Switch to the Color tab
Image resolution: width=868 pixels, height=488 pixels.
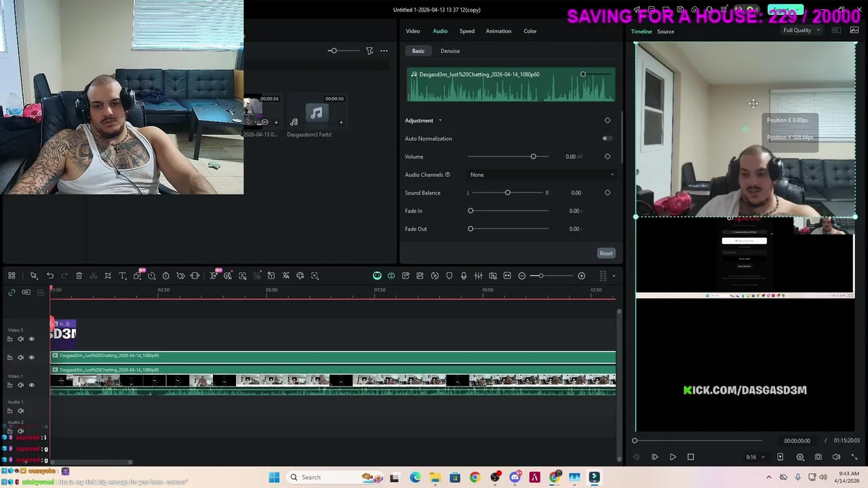[x=530, y=31]
